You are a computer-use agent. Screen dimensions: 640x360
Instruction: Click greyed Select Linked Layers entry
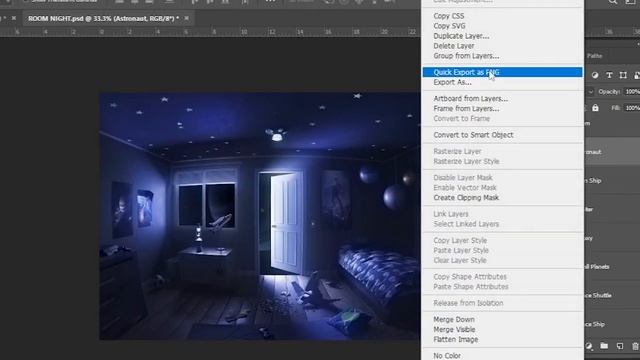coord(466,224)
